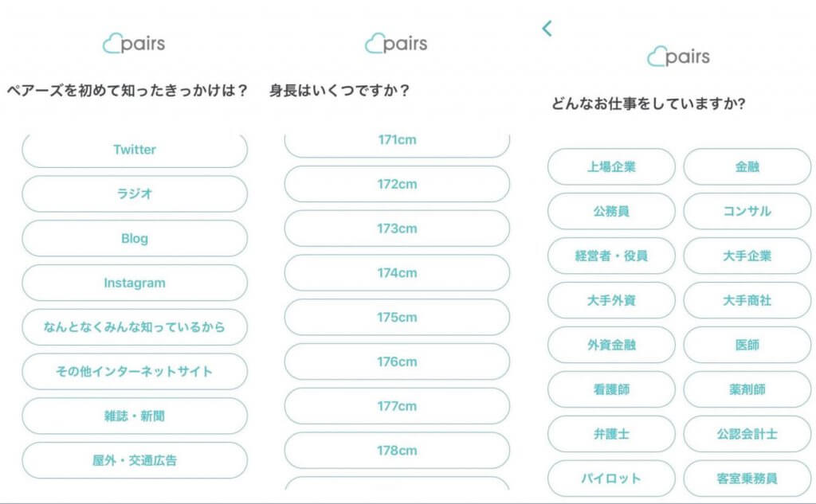Choose なんとなくみんな知っているから option

[134, 327]
